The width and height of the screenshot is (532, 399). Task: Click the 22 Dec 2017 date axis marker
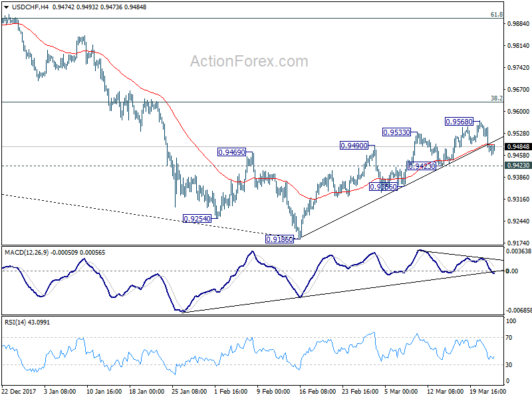(x=19, y=391)
